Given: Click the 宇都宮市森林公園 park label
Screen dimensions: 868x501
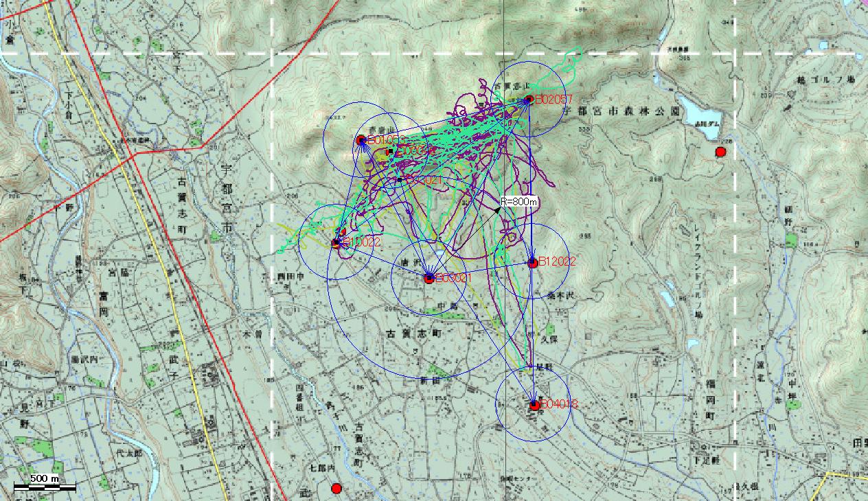Looking at the screenshot, I should point(621,110).
